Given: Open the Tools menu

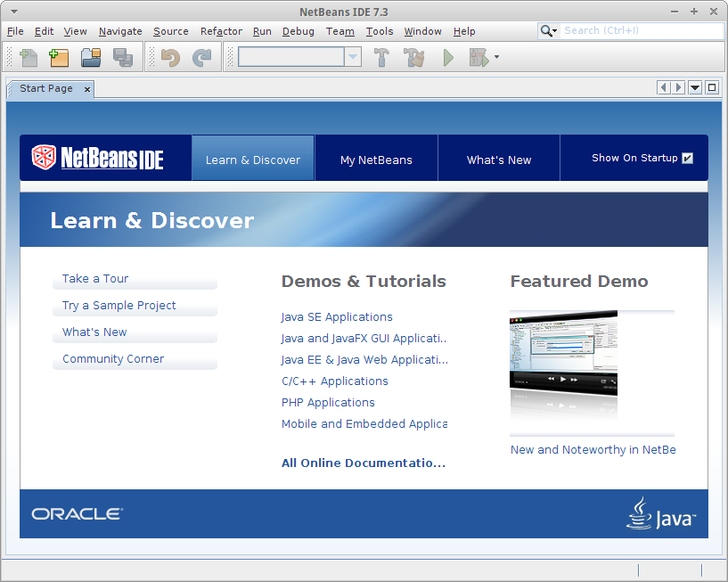Looking at the screenshot, I should (x=380, y=31).
